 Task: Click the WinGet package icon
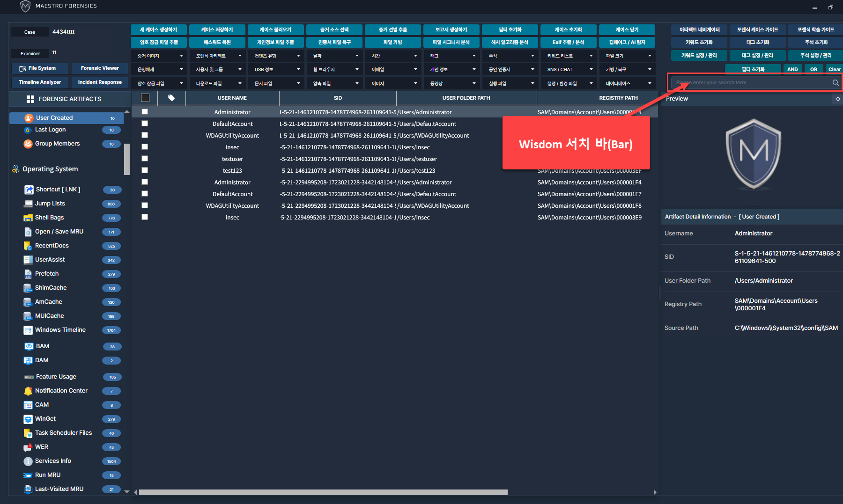coord(28,419)
